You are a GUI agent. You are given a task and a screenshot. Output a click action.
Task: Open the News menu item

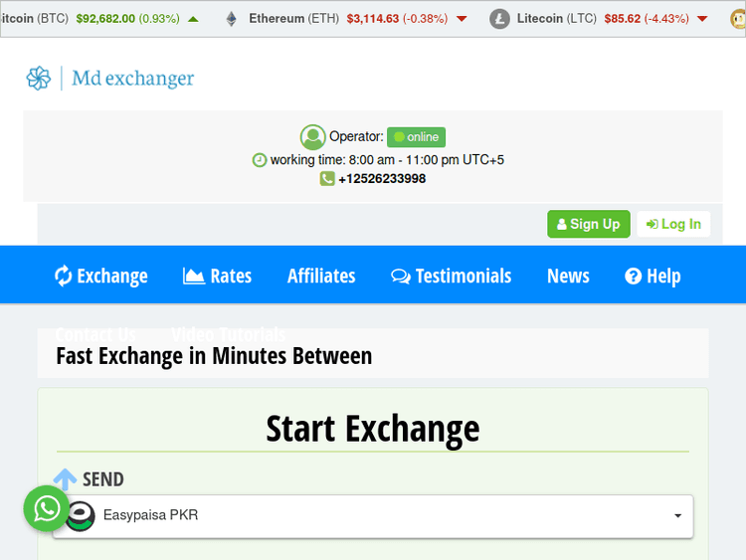point(568,276)
